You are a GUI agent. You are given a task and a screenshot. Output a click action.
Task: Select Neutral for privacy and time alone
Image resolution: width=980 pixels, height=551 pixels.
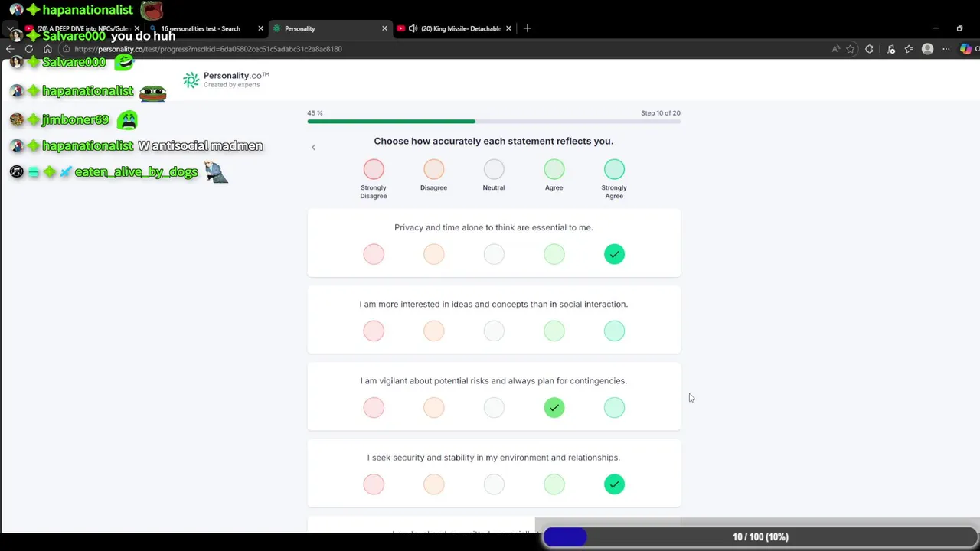click(x=494, y=254)
